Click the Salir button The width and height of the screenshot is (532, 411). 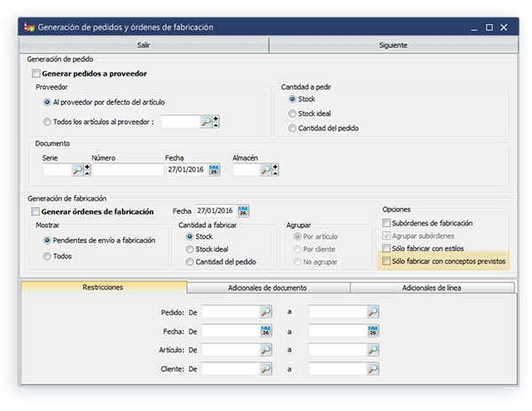[x=143, y=44]
